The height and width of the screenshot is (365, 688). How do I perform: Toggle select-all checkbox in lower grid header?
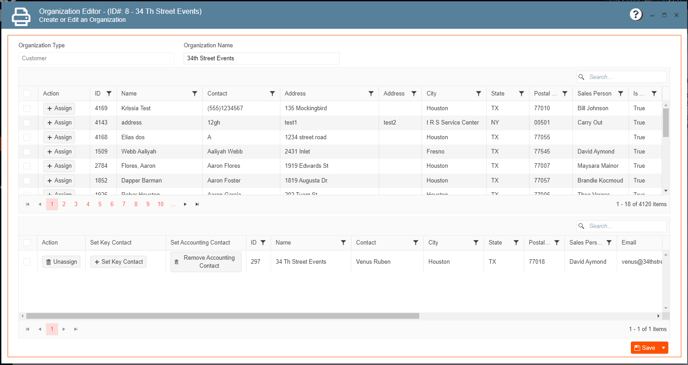[x=27, y=243]
